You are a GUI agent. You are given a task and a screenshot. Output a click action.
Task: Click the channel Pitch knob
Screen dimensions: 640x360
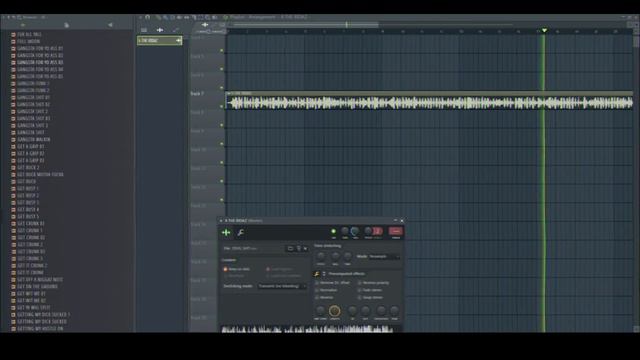pyautogui.click(x=368, y=231)
